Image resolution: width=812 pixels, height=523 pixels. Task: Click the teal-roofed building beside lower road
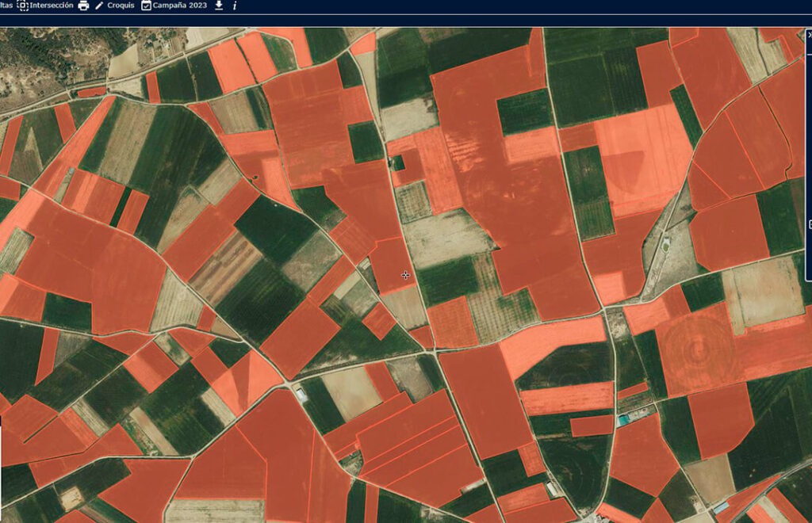(624, 419)
